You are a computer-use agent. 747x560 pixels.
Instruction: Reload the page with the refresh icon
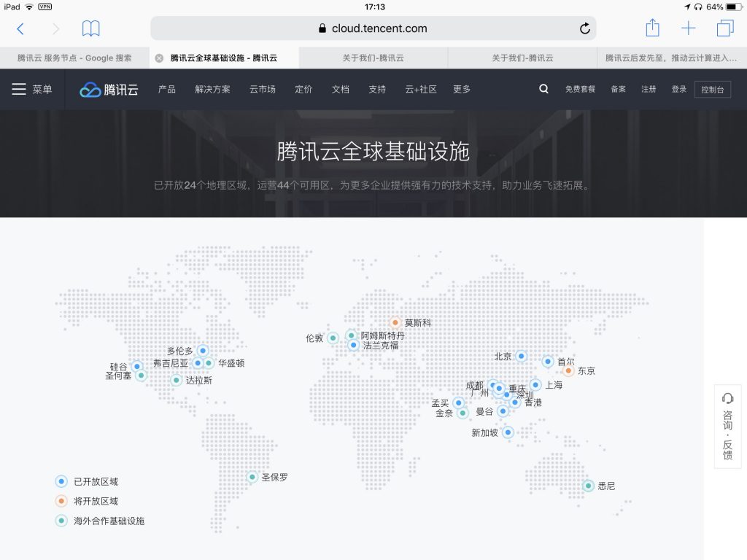click(x=584, y=28)
